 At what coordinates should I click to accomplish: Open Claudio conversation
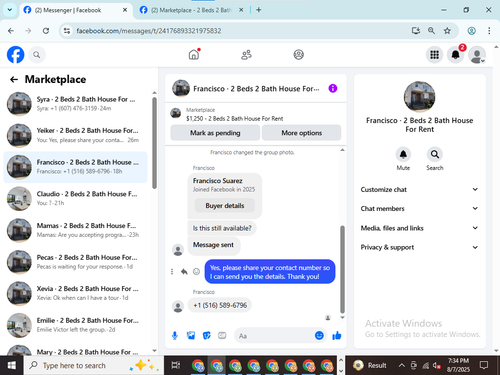[75, 198]
